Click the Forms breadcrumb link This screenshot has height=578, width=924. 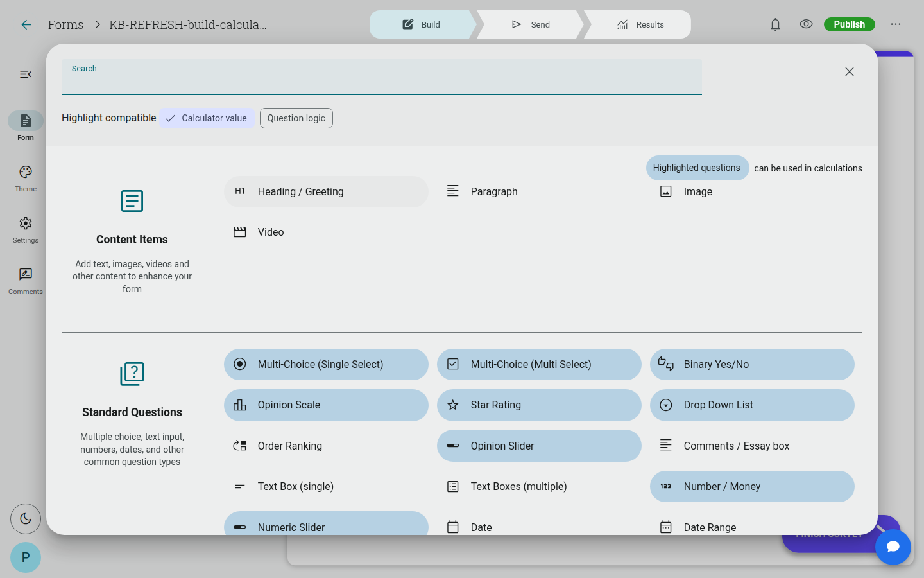click(65, 24)
